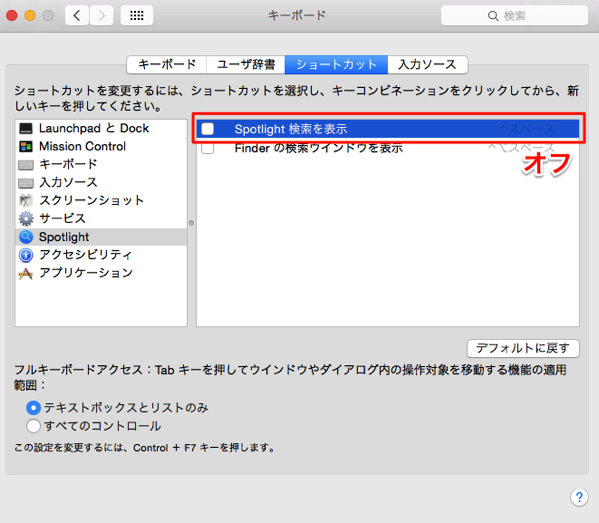Switch to the ユーザ辞書 tab

pos(246,65)
